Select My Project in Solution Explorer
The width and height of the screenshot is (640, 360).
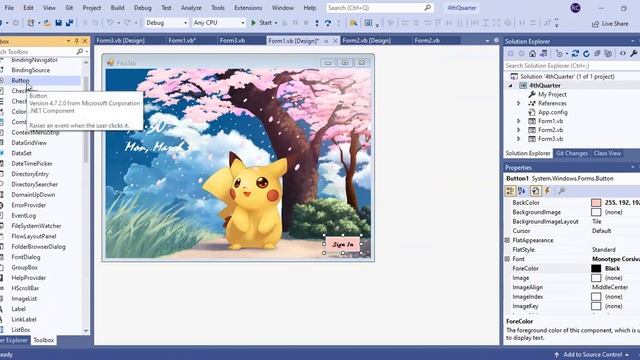click(x=552, y=95)
